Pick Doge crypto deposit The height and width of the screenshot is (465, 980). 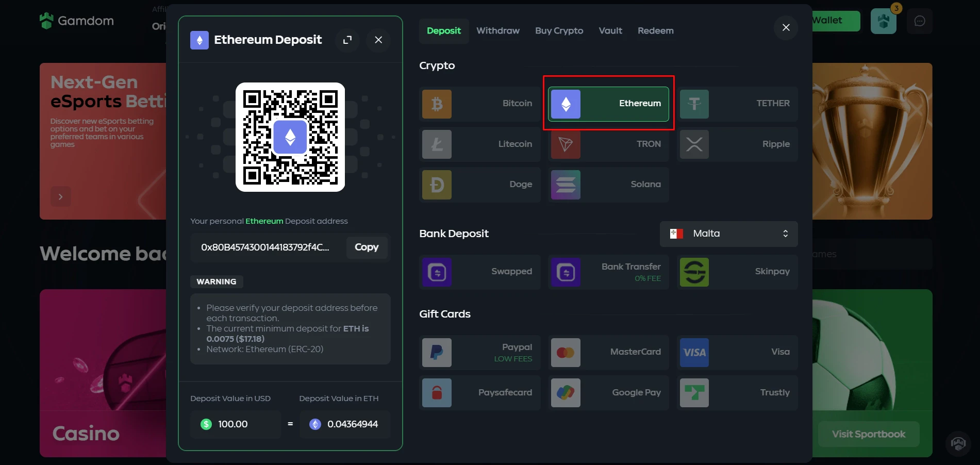coord(480,185)
